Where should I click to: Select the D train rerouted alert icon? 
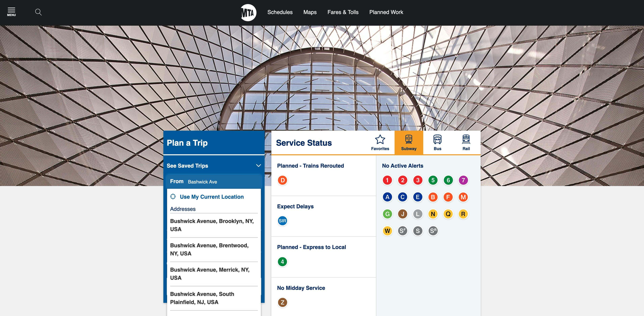(282, 180)
